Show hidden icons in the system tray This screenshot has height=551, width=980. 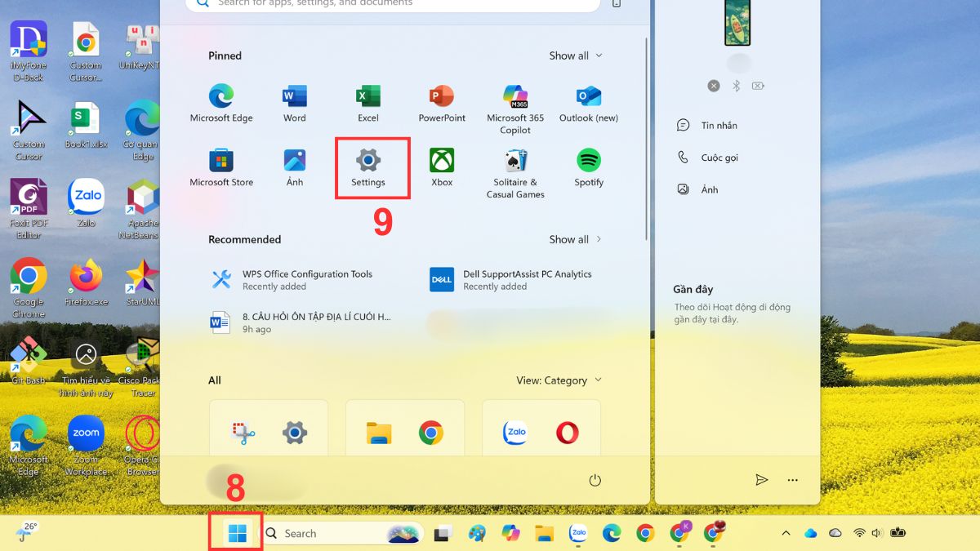point(786,533)
